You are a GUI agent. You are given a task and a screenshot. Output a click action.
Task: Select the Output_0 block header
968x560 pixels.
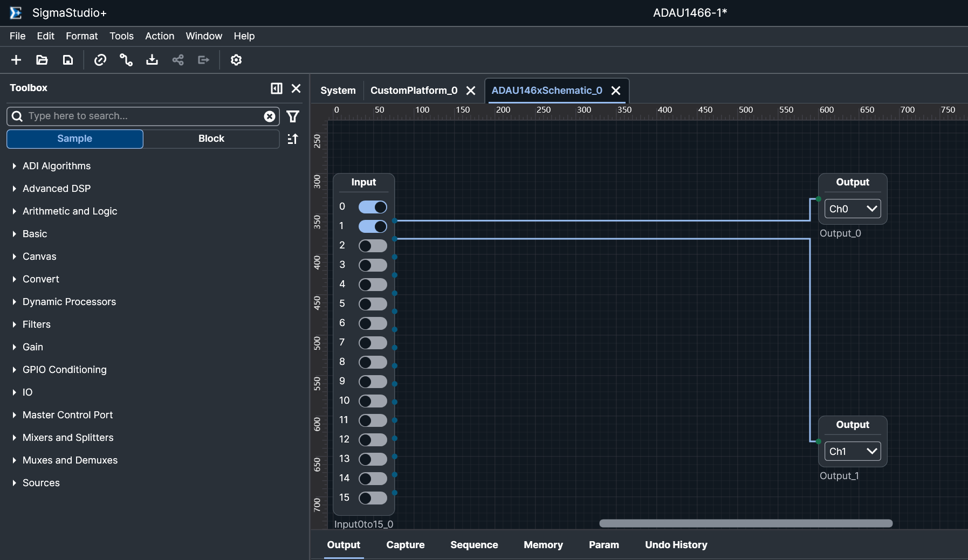coord(853,182)
